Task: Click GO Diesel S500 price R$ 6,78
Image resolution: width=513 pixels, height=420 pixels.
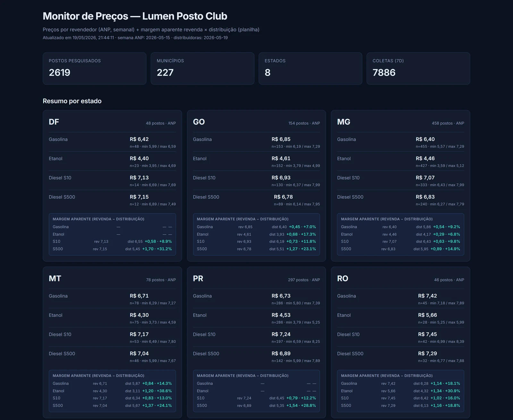Action: pyautogui.click(x=283, y=197)
